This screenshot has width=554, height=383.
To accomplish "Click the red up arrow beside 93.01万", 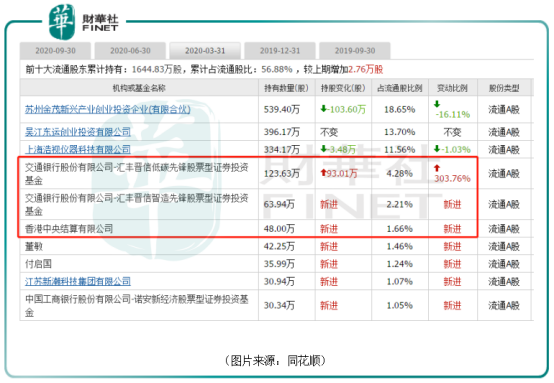I will [x=323, y=173].
